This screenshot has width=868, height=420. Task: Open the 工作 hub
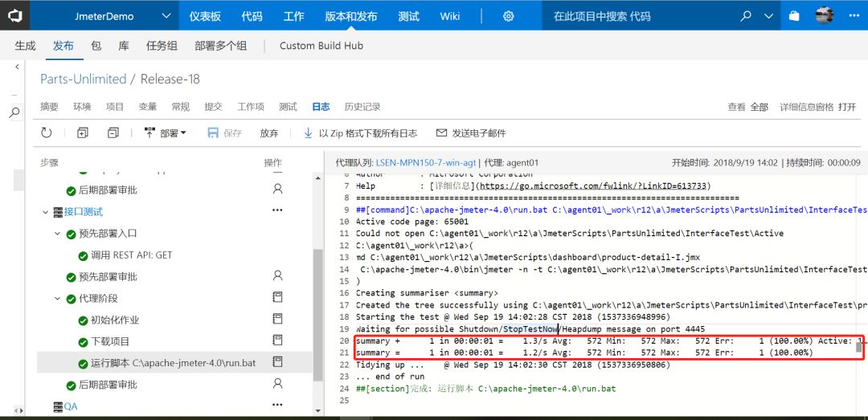[294, 16]
